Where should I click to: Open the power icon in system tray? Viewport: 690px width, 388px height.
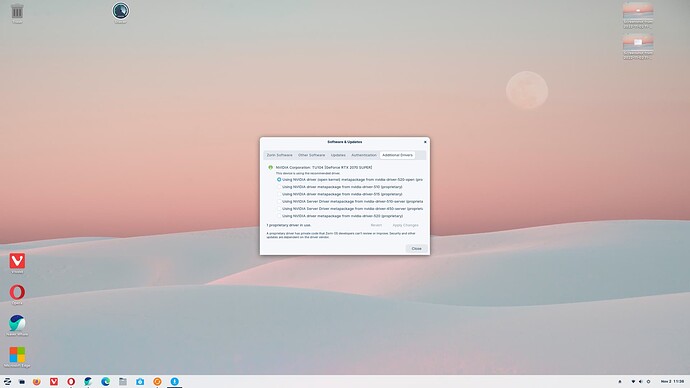pos(648,381)
